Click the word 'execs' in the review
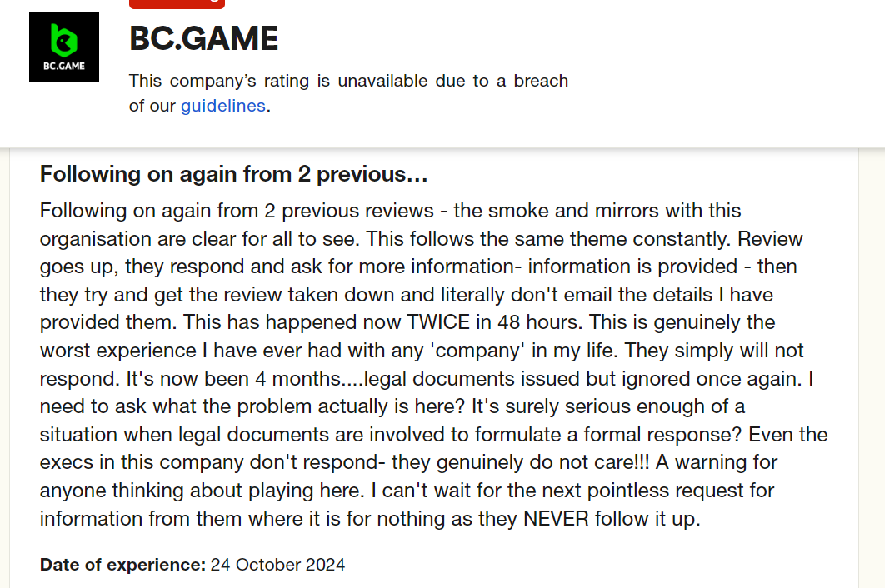885x588 pixels. [x=66, y=462]
